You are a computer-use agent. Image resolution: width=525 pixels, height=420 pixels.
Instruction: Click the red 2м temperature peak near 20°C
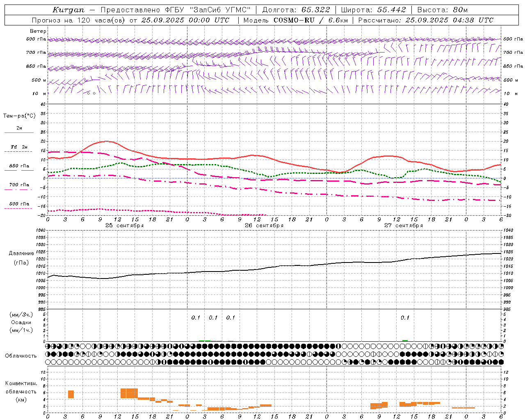pyautogui.click(x=106, y=141)
